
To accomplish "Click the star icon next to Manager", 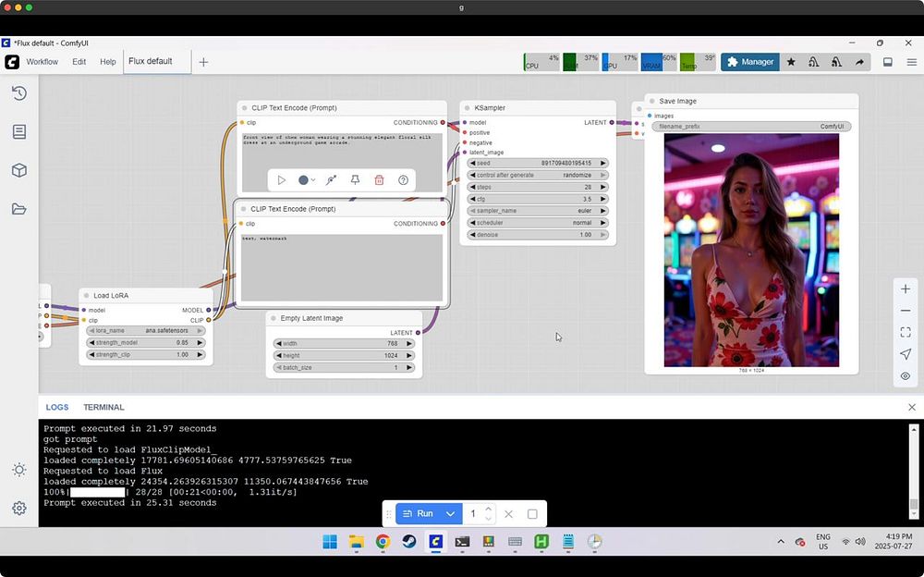I will point(791,62).
